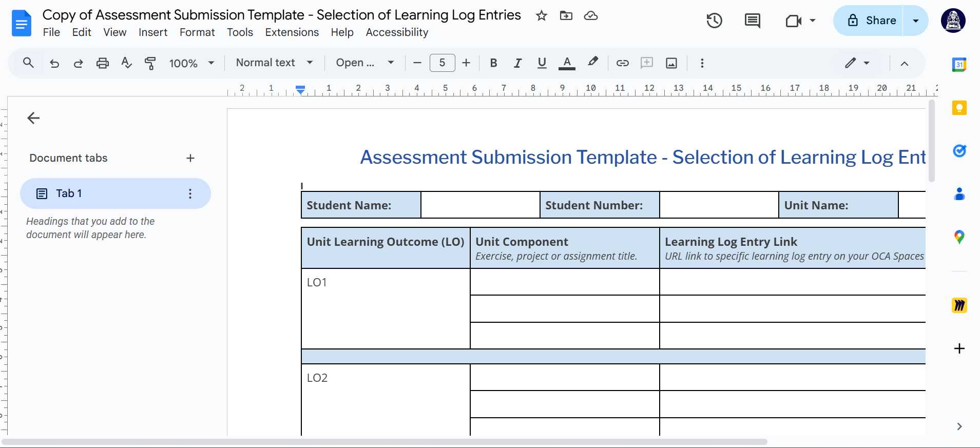The height and width of the screenshot is (448, 980).
Task: Open Google Maps side panel
Action: [959, 237]
